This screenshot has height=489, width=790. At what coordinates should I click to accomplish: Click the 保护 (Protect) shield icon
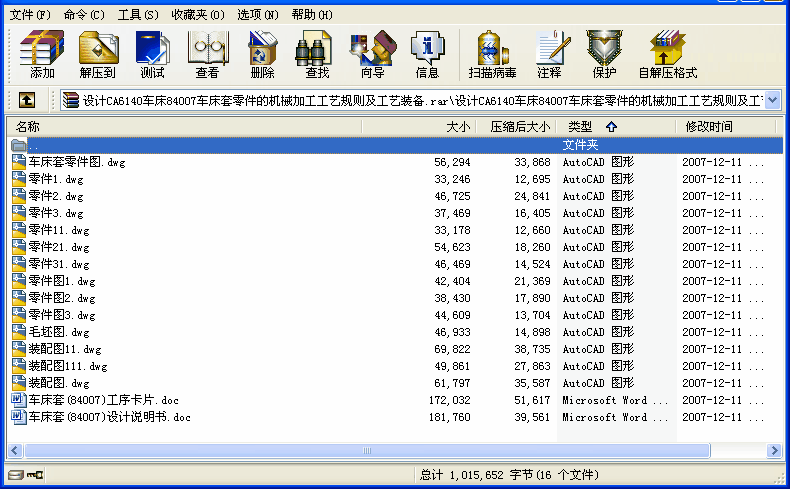[x=604, y=54]
